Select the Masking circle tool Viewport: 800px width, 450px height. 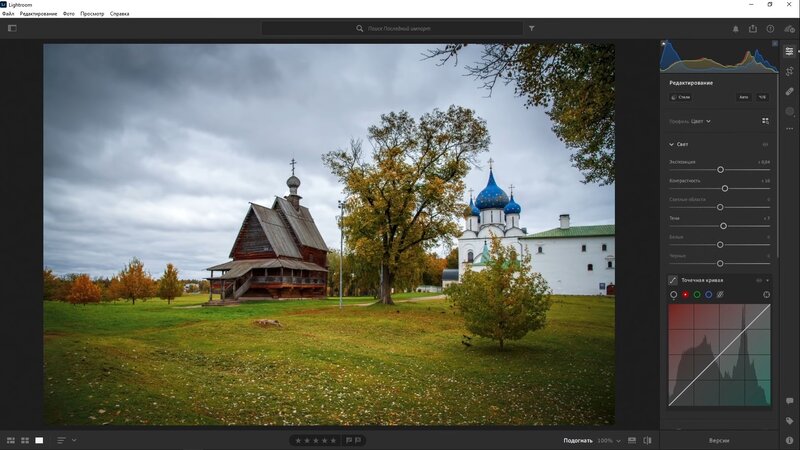pyautogui.click(x=790, y=111)
